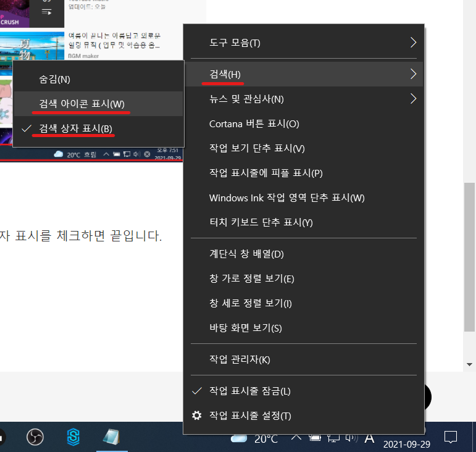Open the 20°C weather widget on taskbar
Viewport: 476px width, 452px height.
click(x=254, y=438)
